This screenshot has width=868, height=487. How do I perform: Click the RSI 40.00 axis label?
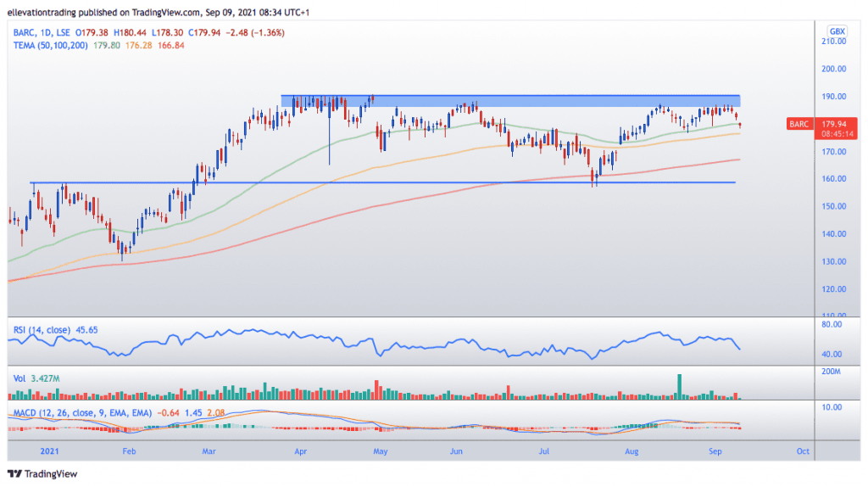coord(832,354)
